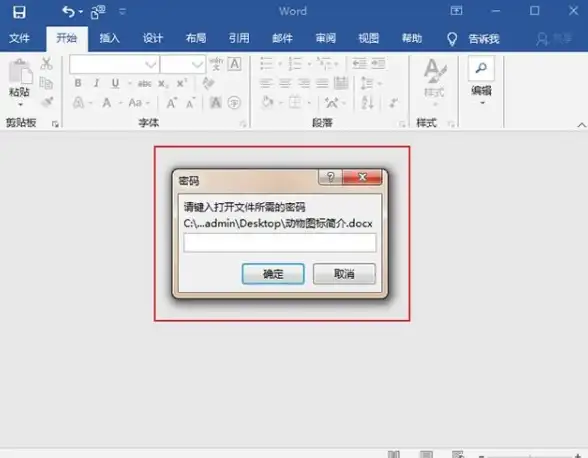The width and height of the screenshot is (588, 458).
Task: Click the text effects A icon
Action: pos(78,102)
